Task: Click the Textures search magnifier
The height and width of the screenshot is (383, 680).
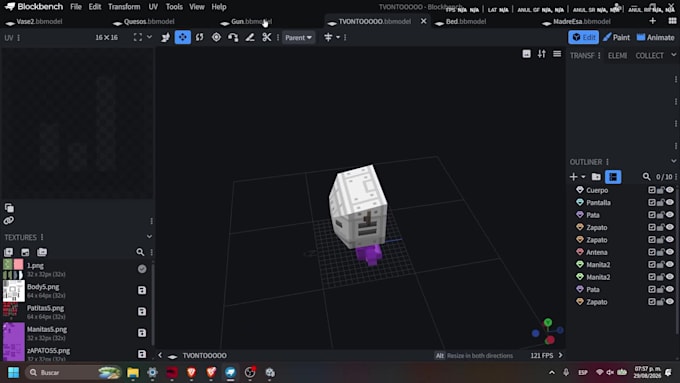Action: coord(140,252)
